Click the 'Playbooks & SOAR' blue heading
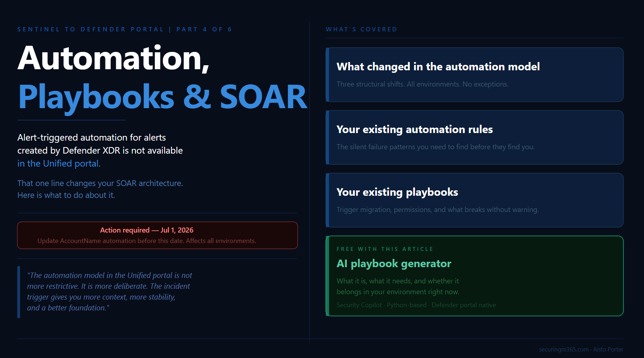This screenshot has height=358, width=644. pyautogui.click(x=162, y=97)
